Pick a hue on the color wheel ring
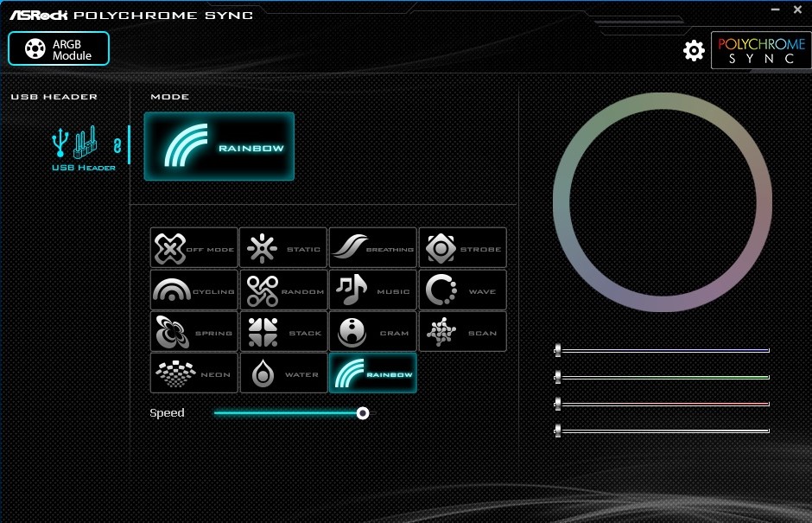Viewport: 812px width, 523px height. (663, 101)
